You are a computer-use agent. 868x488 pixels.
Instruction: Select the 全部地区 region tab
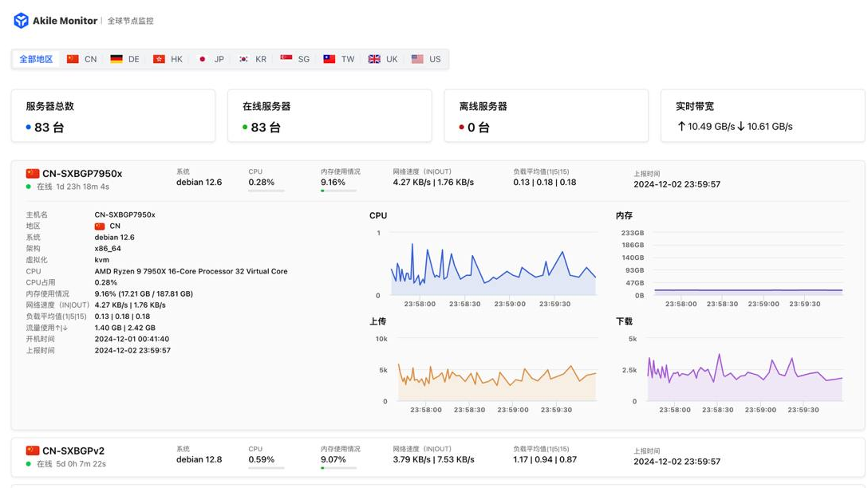[36, 59]
